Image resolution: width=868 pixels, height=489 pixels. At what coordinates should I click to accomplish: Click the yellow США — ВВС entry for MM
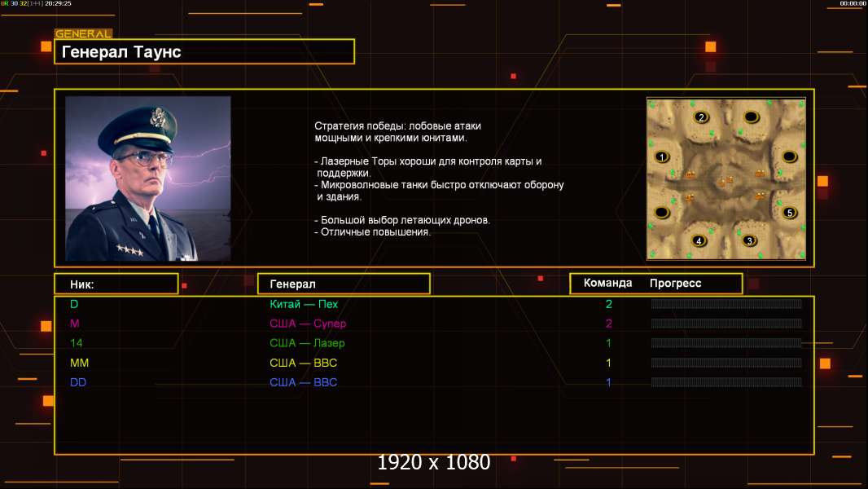point(304,363)
